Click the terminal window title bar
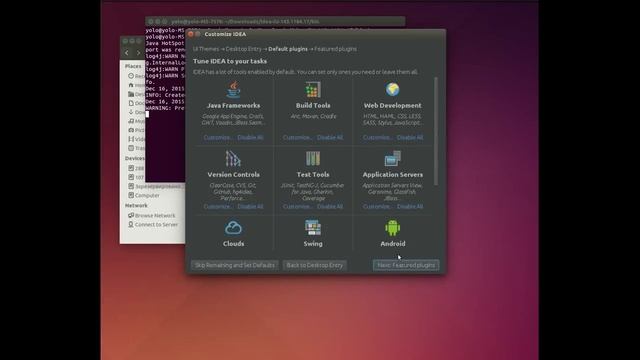 pos(276,21)
